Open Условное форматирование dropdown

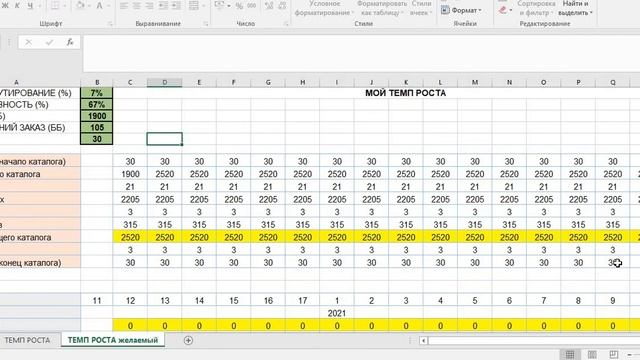coord(324,8)
